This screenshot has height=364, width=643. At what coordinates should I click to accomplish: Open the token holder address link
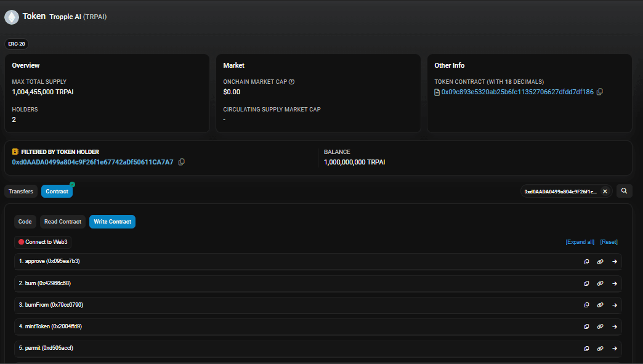pos(92,162)
